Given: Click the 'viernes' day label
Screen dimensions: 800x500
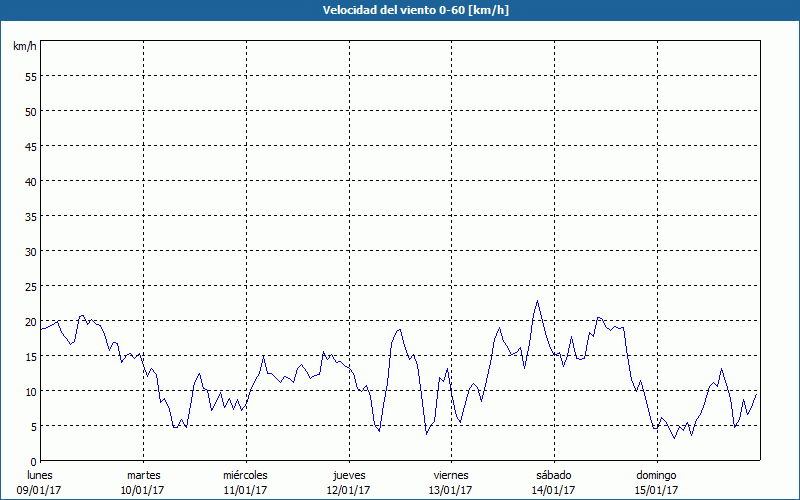Looking at the screenshot, I should tap(451, 475).
